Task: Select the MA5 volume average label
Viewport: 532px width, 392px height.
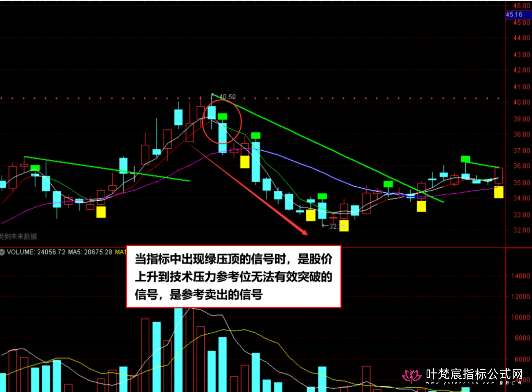Action: pos(90,252)
